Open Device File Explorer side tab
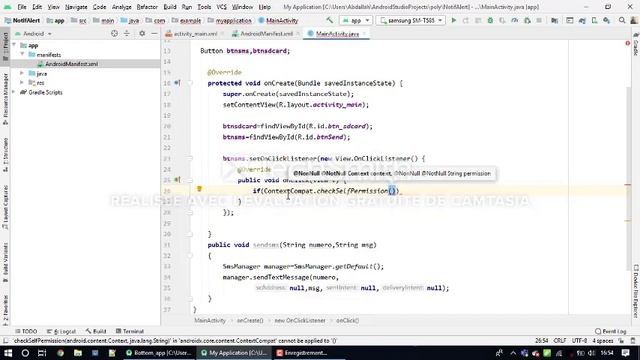This screenshot has height=360, width=640. 636,291
